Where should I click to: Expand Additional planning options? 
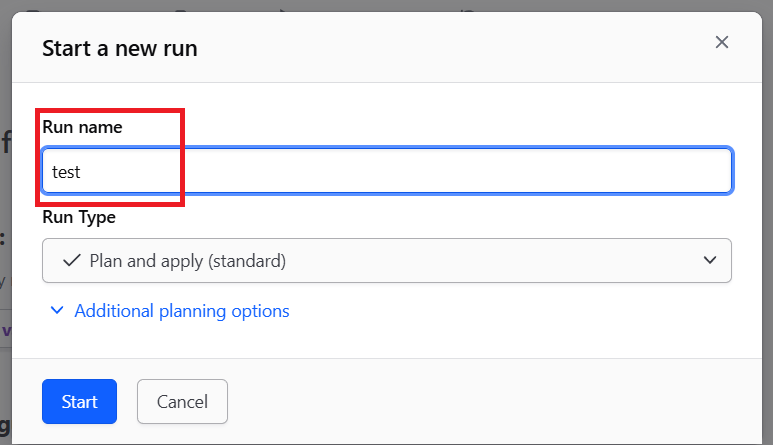pos(170,311)
